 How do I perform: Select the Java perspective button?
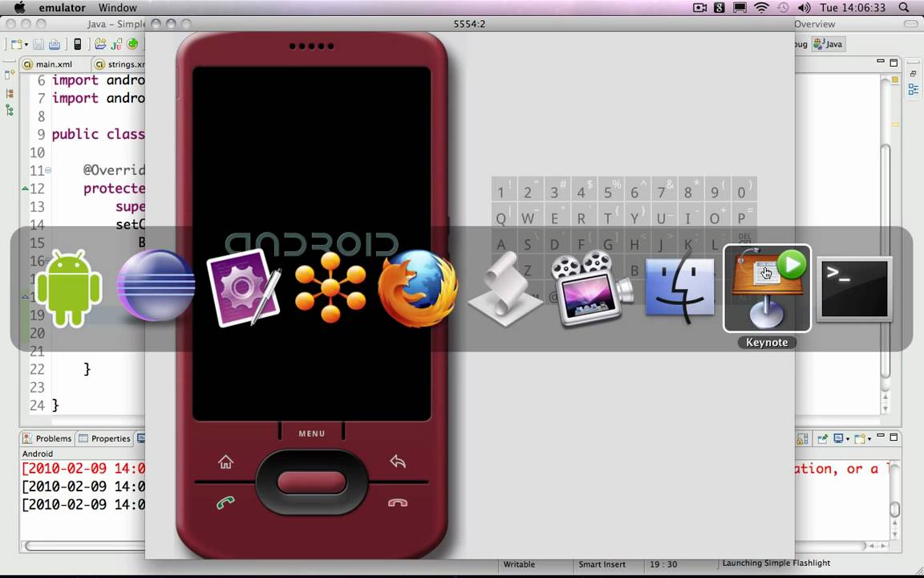tap(829, 44)
